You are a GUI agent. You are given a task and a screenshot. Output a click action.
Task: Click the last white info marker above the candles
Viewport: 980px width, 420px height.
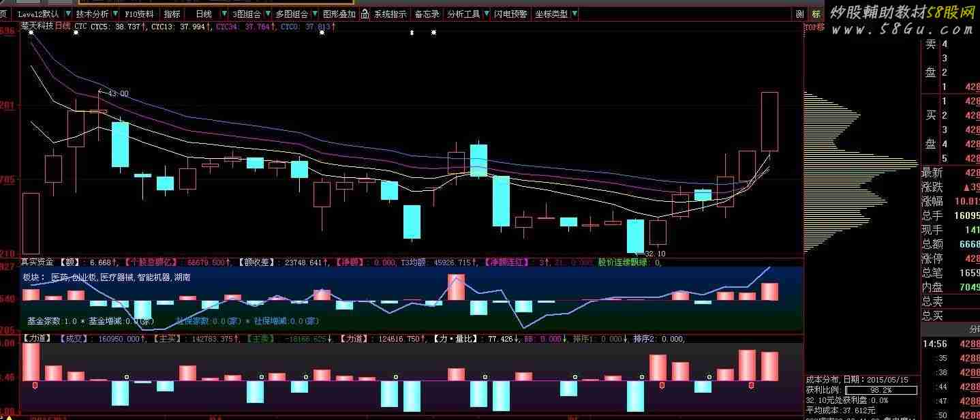433,33
